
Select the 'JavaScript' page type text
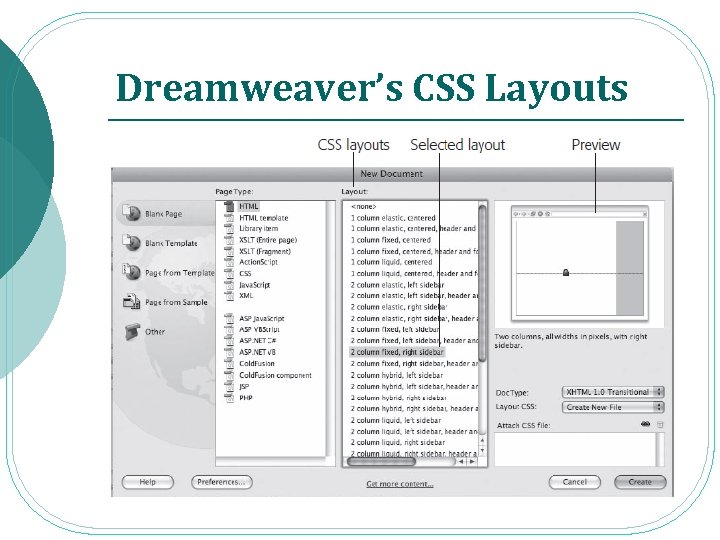(x=254, y=285)
